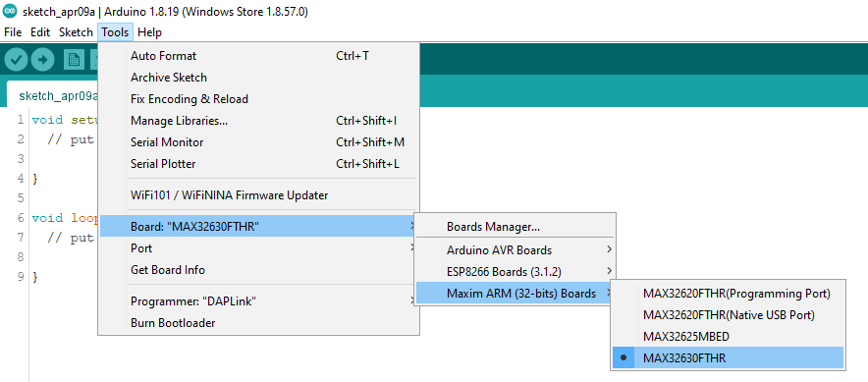Choose Get Board Info
Screen dimensions: 868x382
[x=258, y=270]
